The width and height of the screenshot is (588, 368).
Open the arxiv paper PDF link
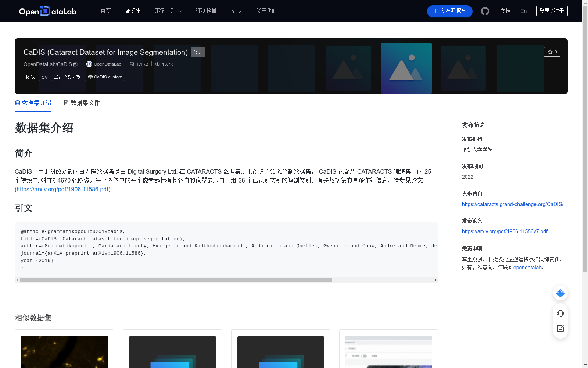(504, 231)
